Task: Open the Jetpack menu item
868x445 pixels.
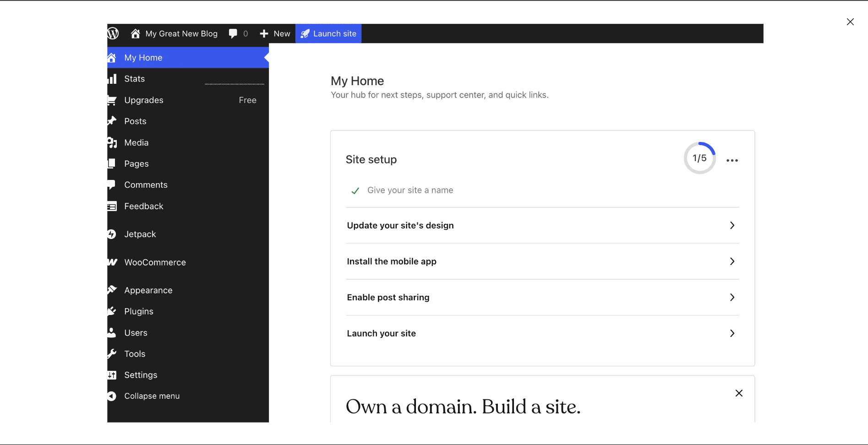Action: point(188,234)
